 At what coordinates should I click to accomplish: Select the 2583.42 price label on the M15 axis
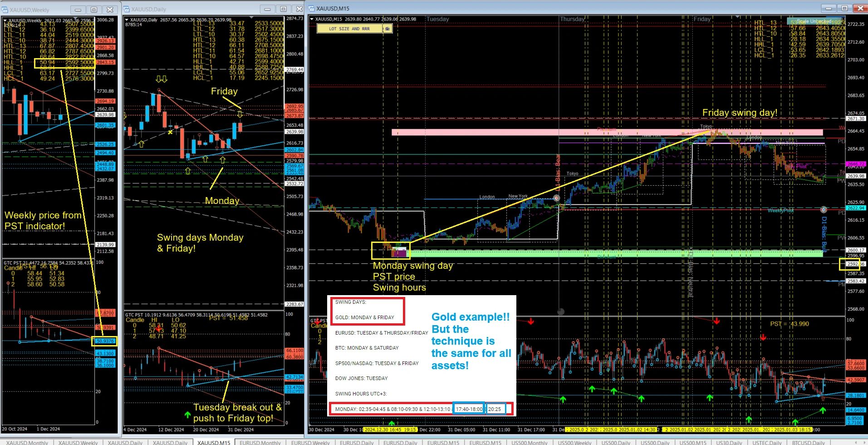(856, 281)
